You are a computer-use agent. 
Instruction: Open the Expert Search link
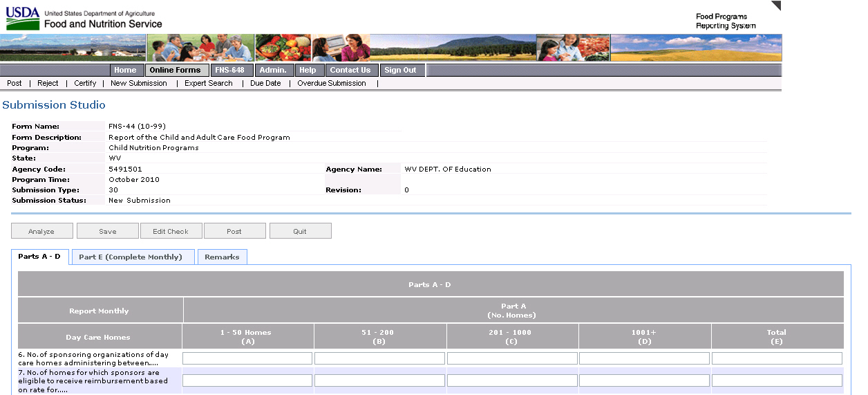pos(208,83)
